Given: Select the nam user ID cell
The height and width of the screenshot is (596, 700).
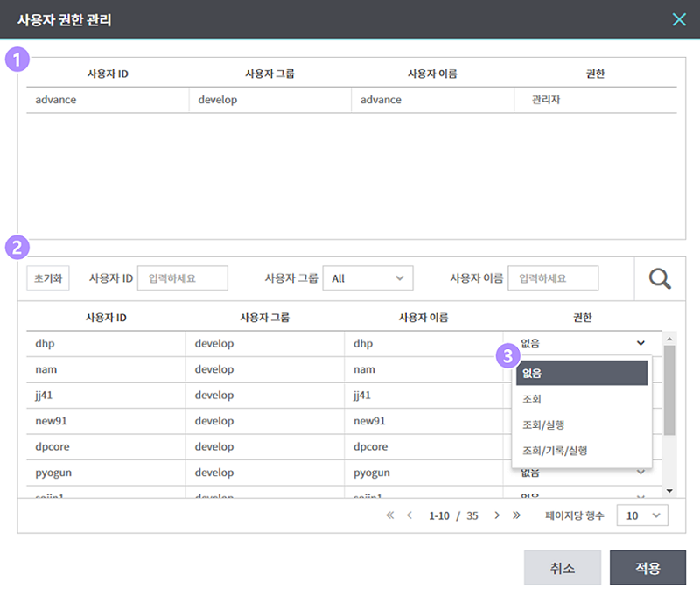Looking at the screenshot, I should point(106,369).
